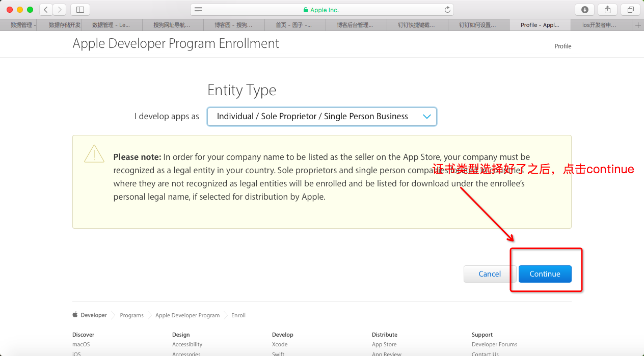This screenshot has width=644, height=356.
Task: Click the Enroll breadcrumb item
Action: point(238,315)
